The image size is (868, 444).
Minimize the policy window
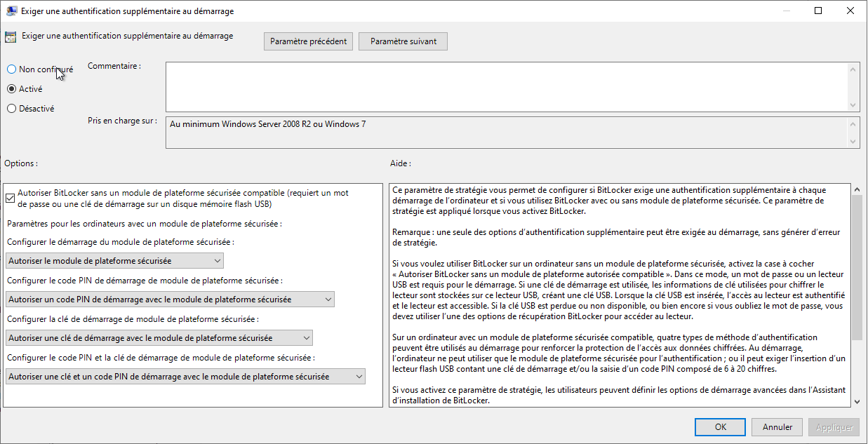click(786, 11)
